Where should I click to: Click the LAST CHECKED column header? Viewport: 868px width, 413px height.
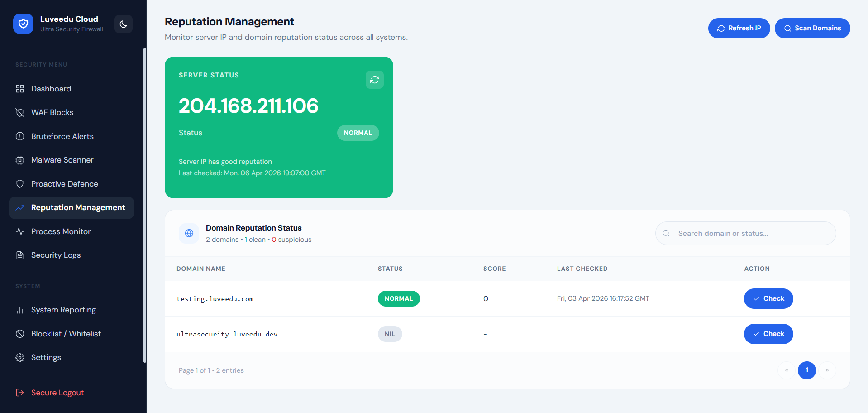coord(582,269)
